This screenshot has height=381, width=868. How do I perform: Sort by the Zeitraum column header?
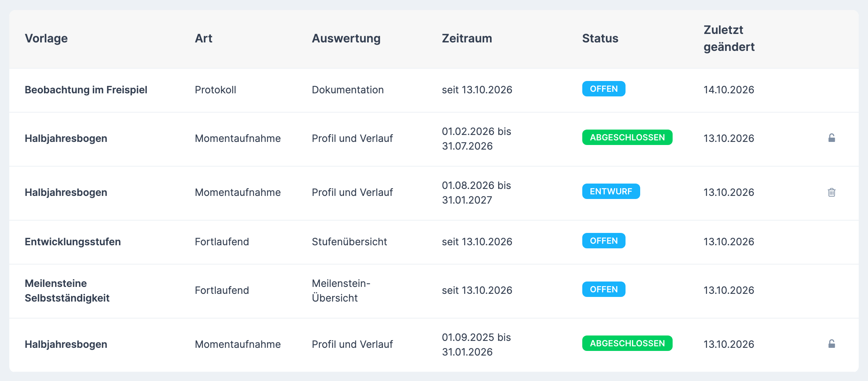coord(467,38)
